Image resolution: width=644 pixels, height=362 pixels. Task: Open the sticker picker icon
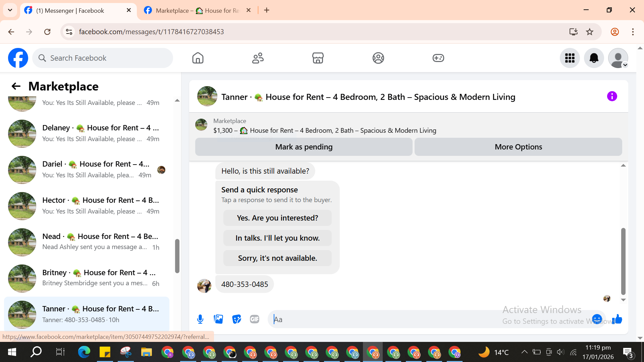click(x=236, y=319)
